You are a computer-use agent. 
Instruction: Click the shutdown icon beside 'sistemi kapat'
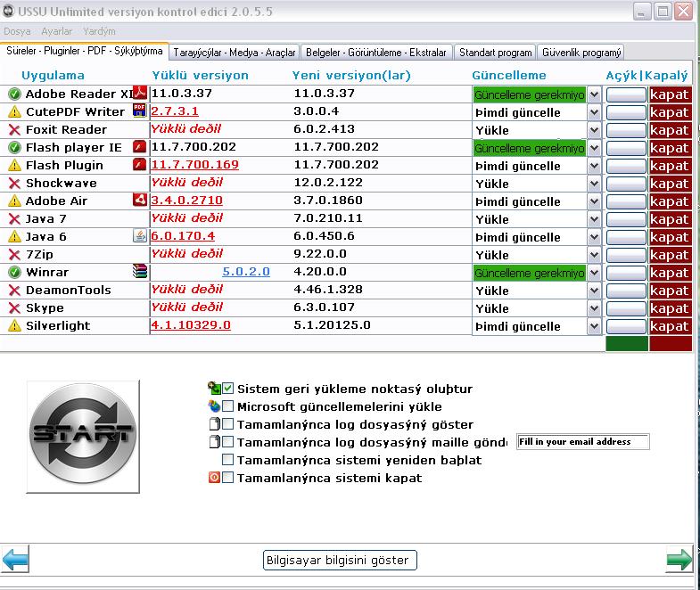pos(214,478)
